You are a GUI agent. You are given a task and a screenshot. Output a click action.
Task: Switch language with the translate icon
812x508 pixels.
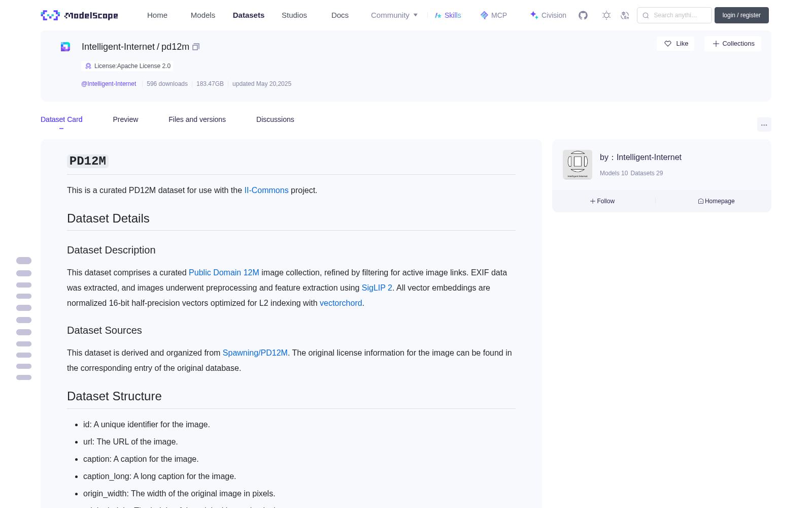pyautogui.click(x=625, y=15)
